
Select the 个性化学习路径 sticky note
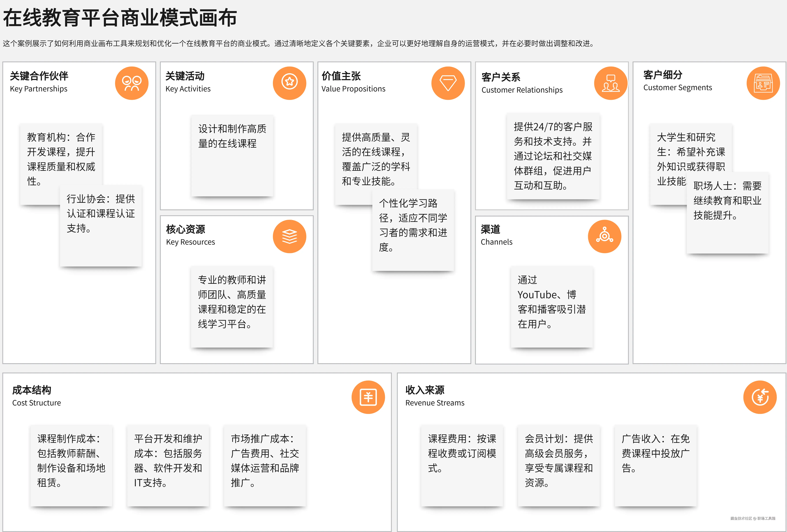point(413,233)
